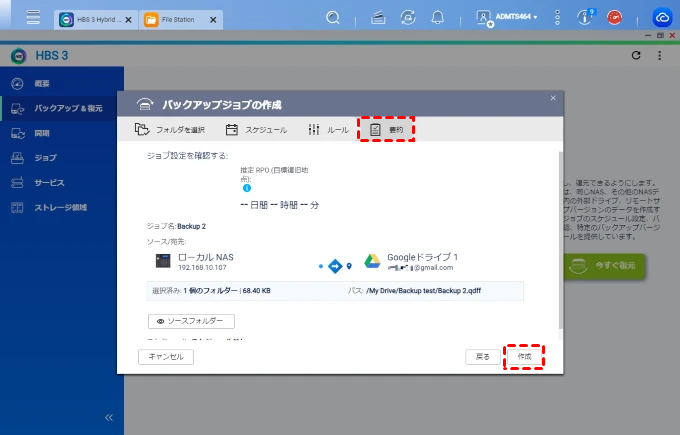Click the backup dialog header drive icon
The width and height of the screenshot is (680, 435).
145,105
